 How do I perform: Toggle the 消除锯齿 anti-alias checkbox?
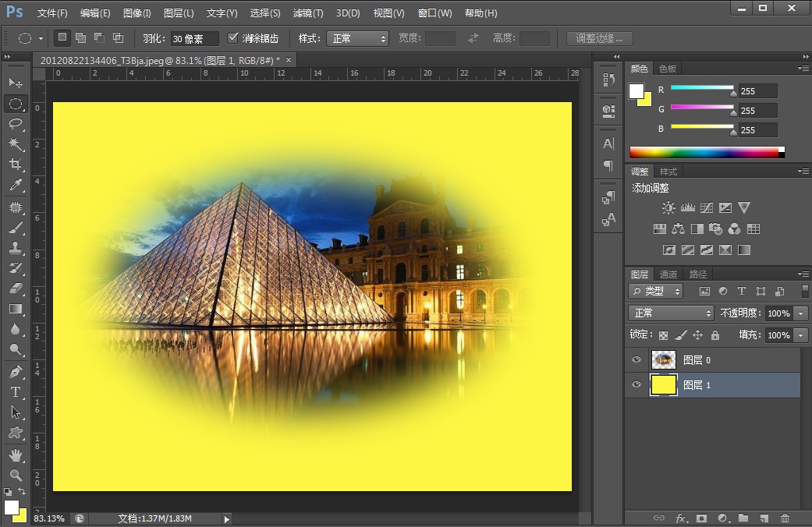point(233,38)
